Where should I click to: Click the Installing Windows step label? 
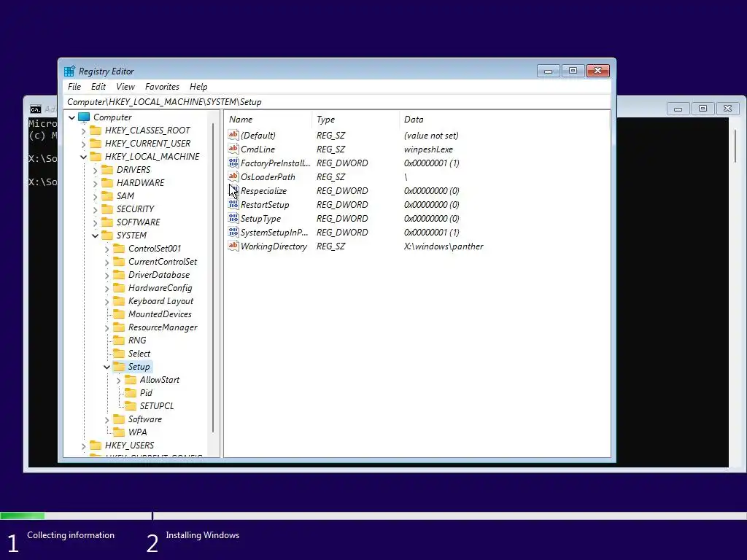coord(203,535)
